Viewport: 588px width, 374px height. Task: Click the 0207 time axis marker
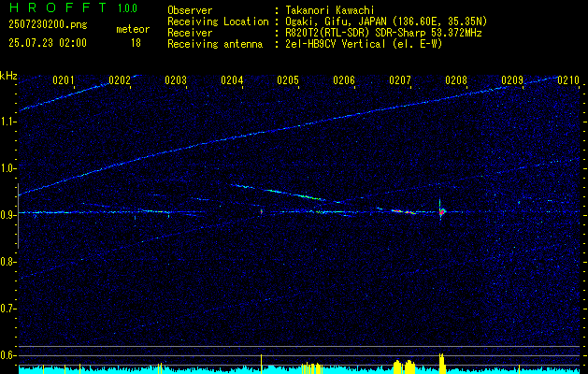click(400, 80)
